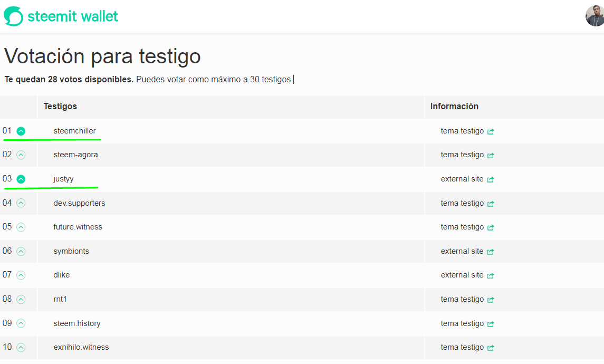Open the steem-agora witness profile
This screenshot has width=604, height=364.
click(75, 155)
